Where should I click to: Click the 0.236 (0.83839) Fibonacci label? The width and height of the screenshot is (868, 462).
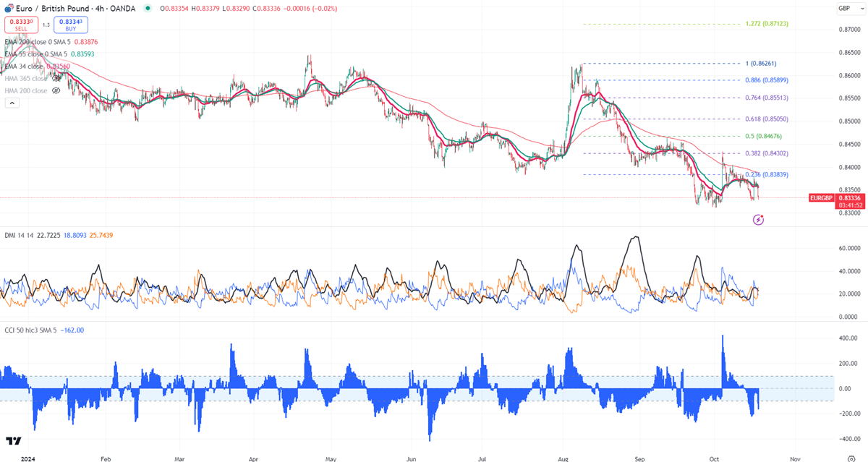click(x=767, y=174)
